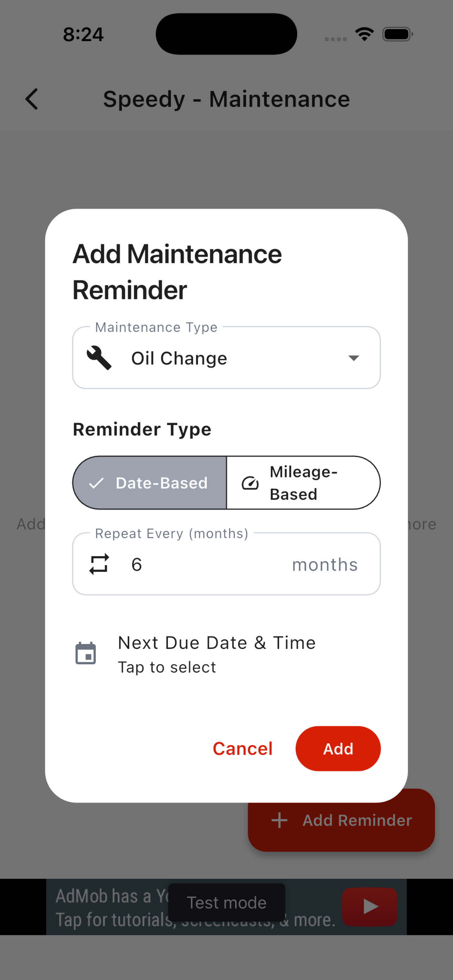Click the battery indicator in status bar
Screen dimensions: 453x980
coord(397,34)
